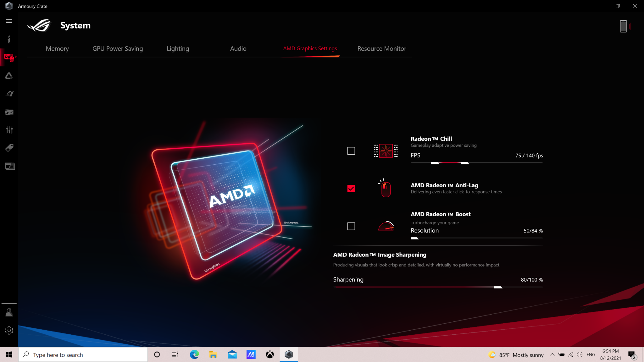This screenshot has height=362, width=644.
Task: Show hidden tray icons chevron
Action: (552, 354)
